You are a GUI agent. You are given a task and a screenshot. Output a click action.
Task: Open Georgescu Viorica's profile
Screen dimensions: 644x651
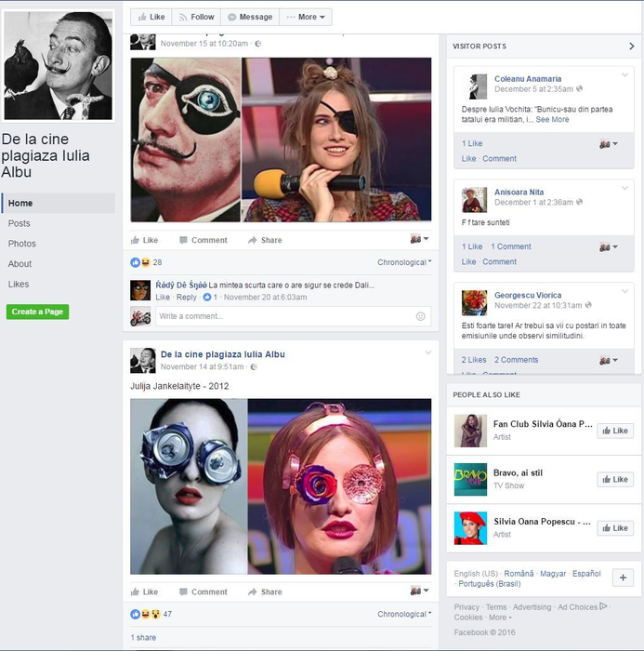pos(528,295)
